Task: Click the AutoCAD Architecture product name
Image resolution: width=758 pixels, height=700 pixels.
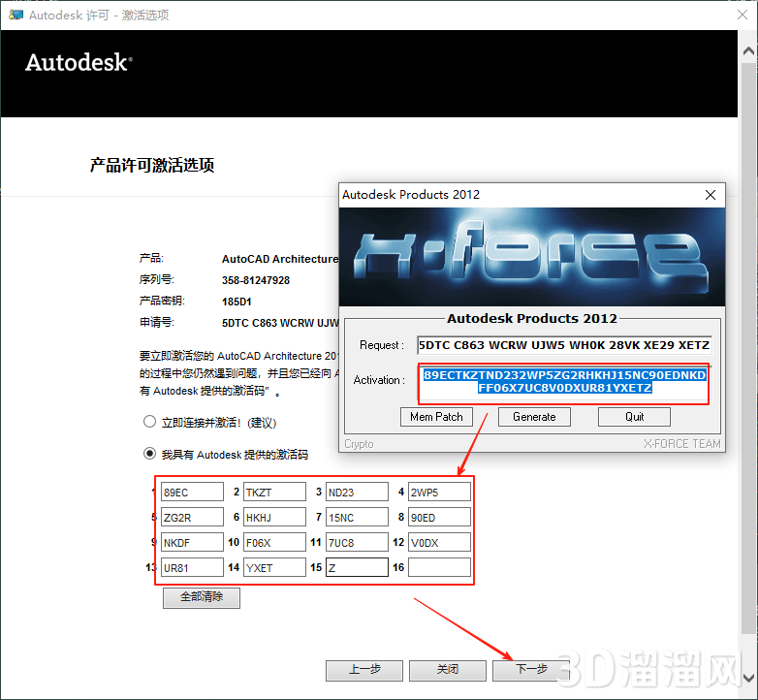Action: tap(280, 259)
